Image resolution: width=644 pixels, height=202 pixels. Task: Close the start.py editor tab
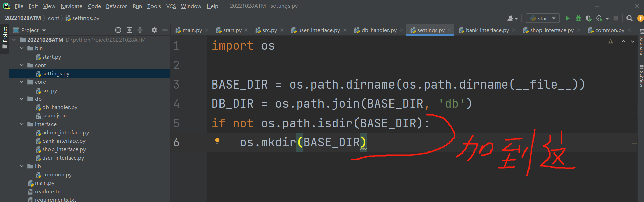(246, 30)
